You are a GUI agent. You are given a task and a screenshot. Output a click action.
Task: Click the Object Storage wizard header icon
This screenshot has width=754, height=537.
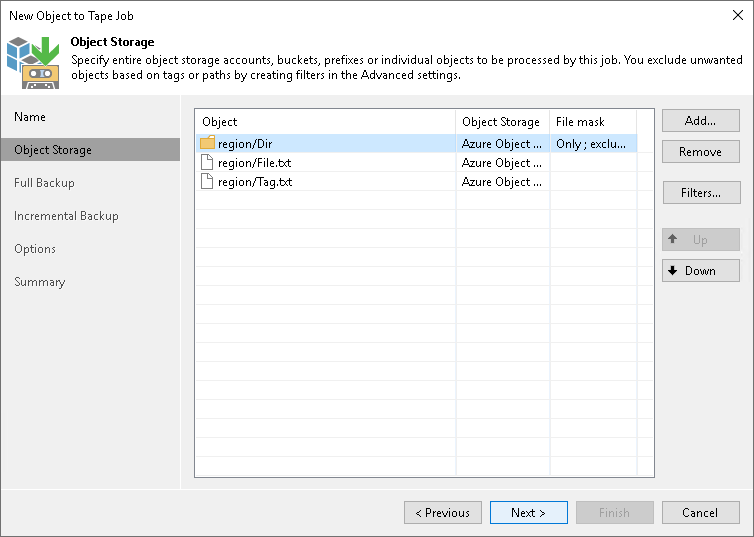pos(32,61)
